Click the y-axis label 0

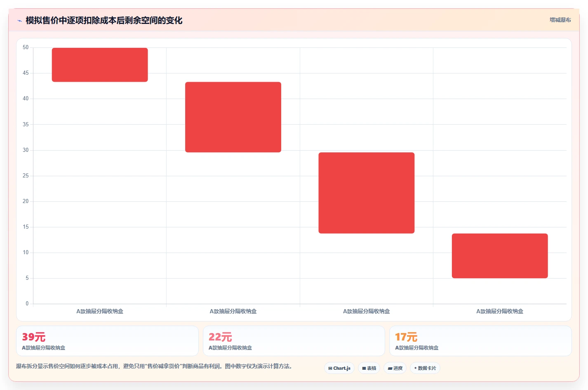tap(27, 304)
